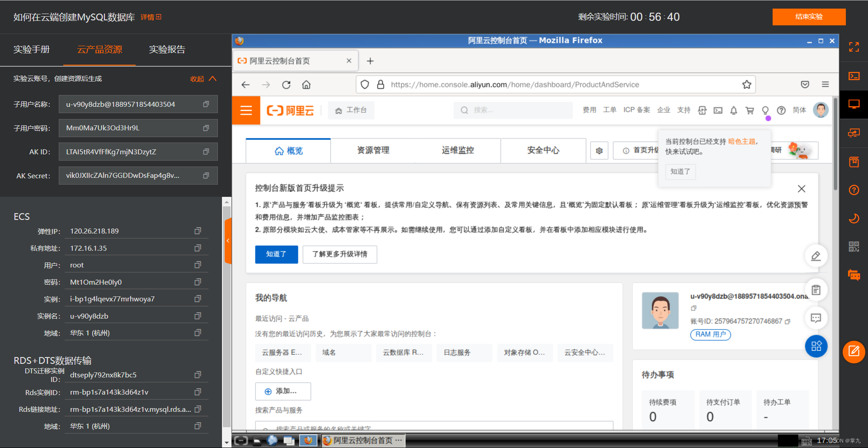Image resolution: width=868 pixels, height=448 pixels.
Task: Collapse the experiment account section
Action: pos(203,79)
